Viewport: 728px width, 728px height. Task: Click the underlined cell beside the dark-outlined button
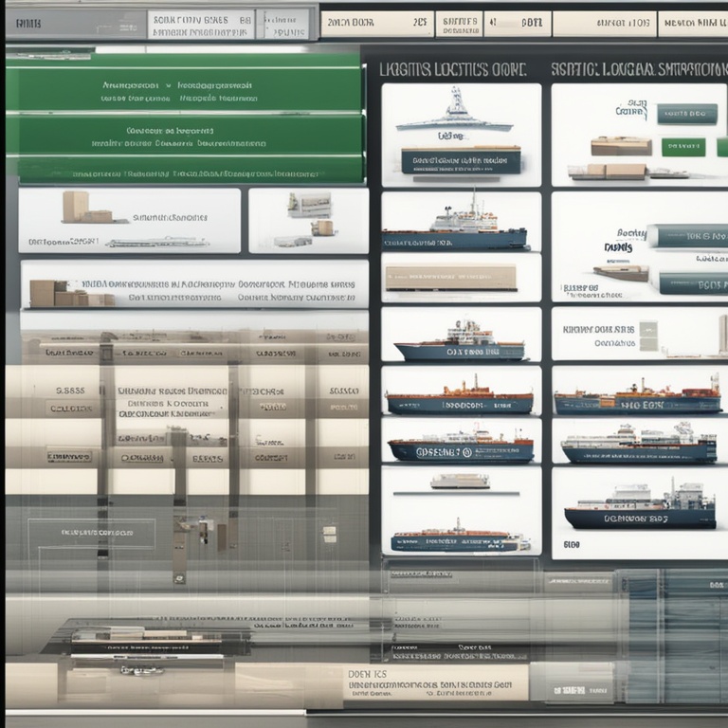tap(142, 459)
